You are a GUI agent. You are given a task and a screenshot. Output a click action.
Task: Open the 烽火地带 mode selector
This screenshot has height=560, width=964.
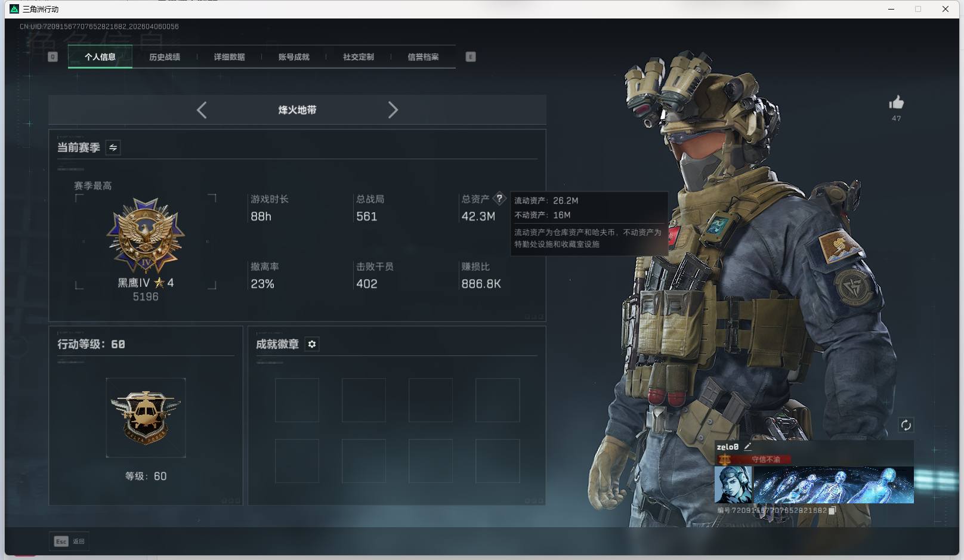click(x=297, y=110)
